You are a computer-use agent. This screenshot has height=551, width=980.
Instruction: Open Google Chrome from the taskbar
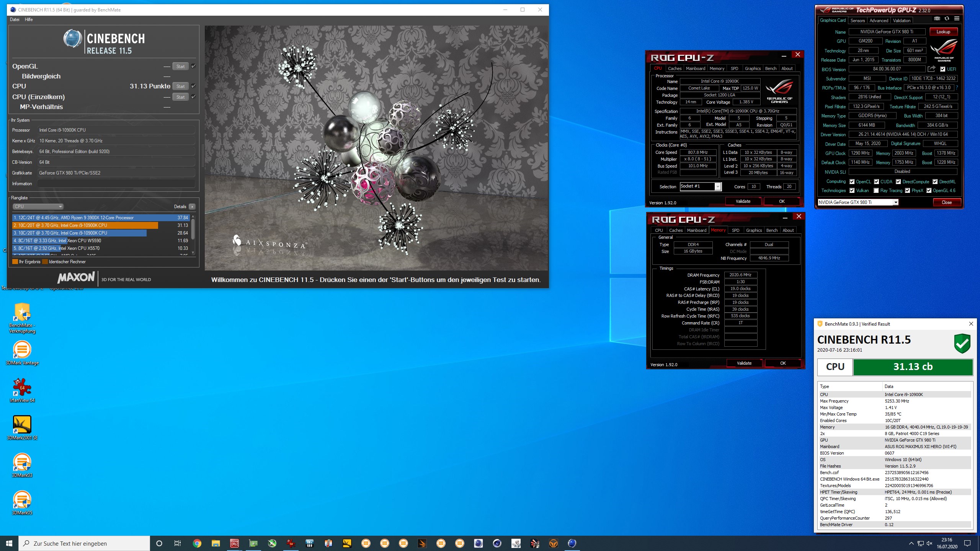click(x=197, y=543)
